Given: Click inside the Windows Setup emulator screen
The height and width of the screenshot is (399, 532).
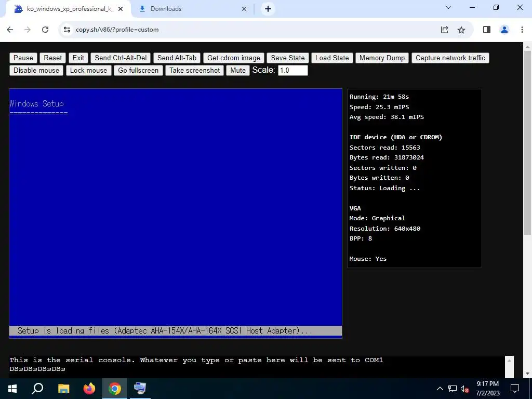Looking at the screenshot, I should point(176,214).
